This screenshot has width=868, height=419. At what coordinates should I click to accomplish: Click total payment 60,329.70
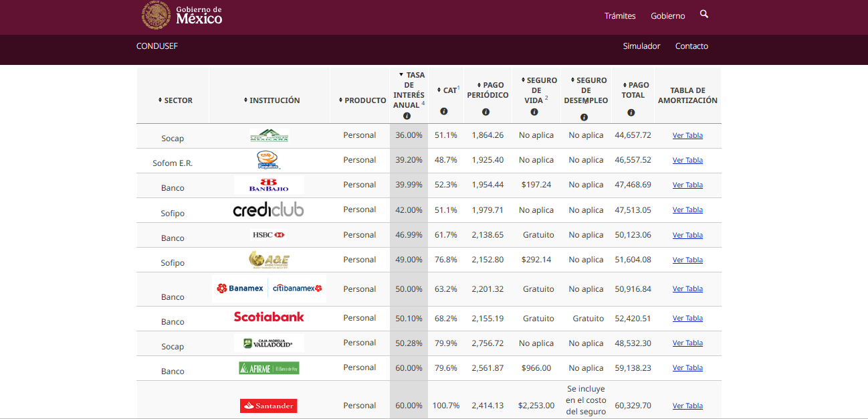(x=633, y=406)
